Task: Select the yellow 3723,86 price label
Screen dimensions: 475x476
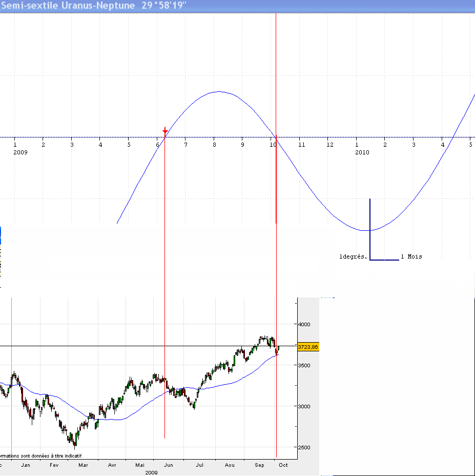Action: tap(308, 347)
